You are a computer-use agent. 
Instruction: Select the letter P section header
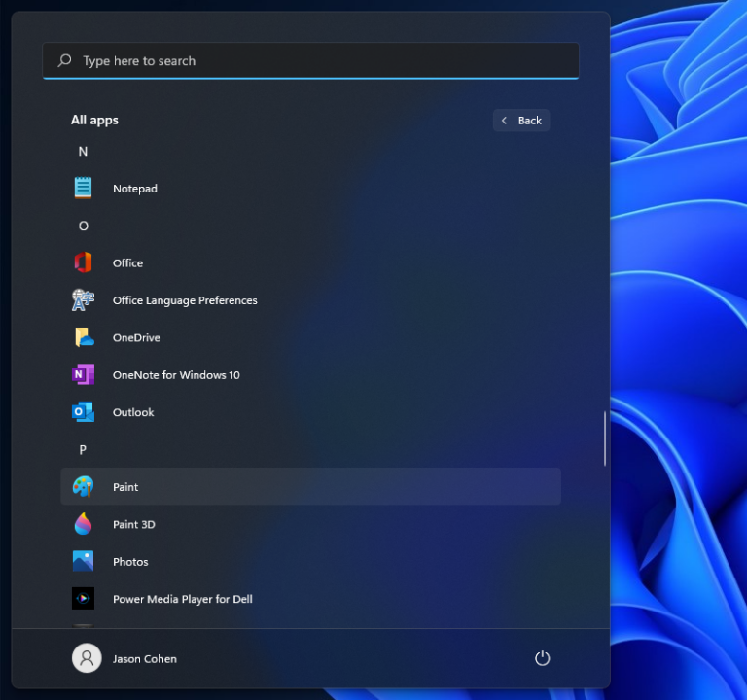[x=83, y=449]
